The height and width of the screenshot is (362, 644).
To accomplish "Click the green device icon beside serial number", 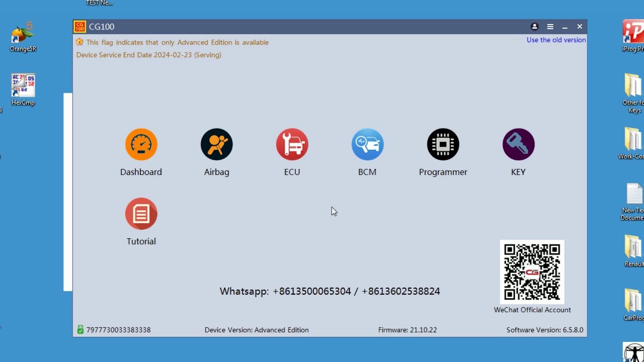I will point(80,330).
